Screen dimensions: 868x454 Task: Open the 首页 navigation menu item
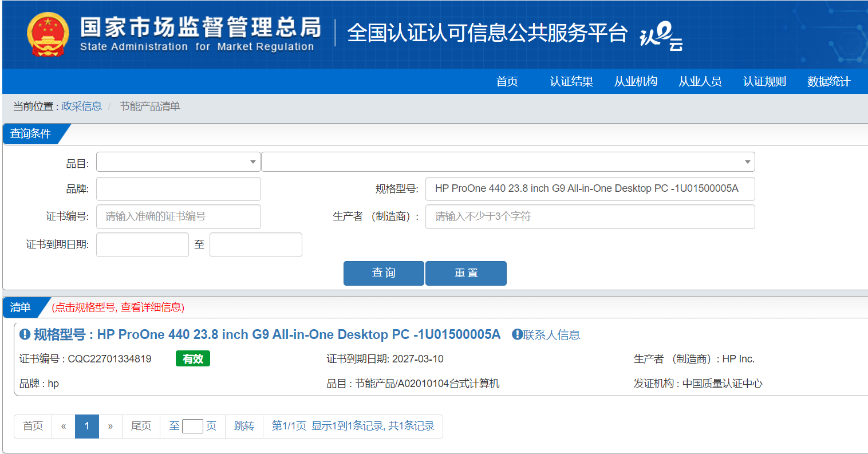(507, 81)
